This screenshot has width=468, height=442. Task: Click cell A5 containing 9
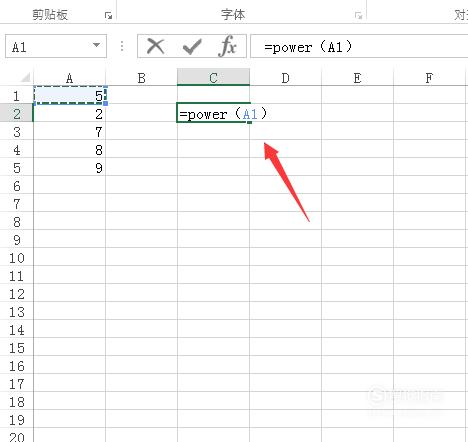click(70, 168)
